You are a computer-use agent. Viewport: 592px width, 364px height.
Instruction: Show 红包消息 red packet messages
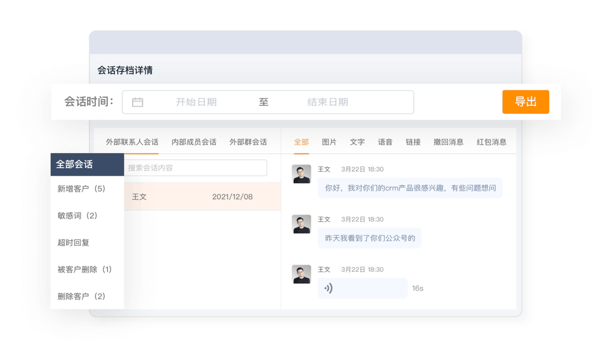pyautogui.click(x=491, y=142)
